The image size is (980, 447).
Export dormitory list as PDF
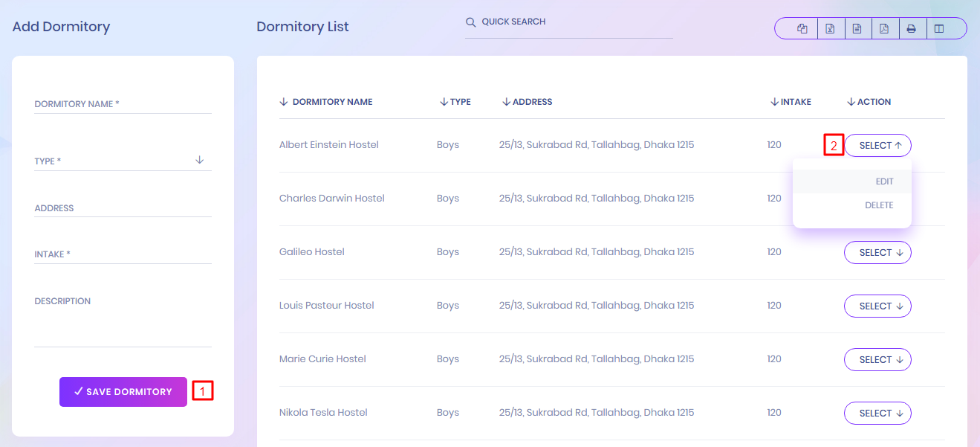coord(884,29)
